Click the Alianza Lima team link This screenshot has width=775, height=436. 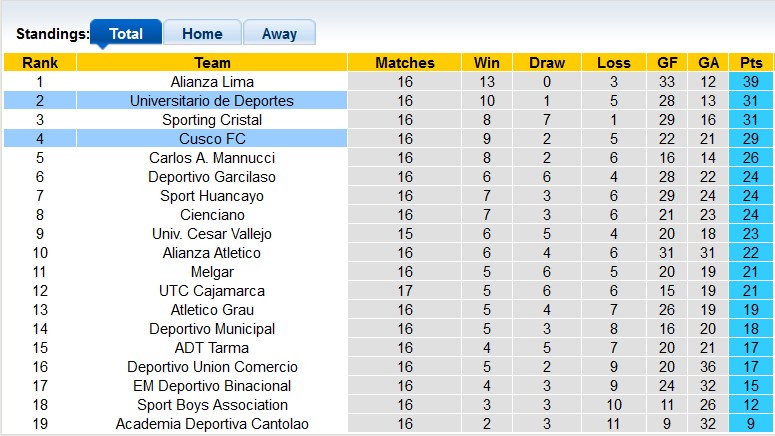(212, 82)
